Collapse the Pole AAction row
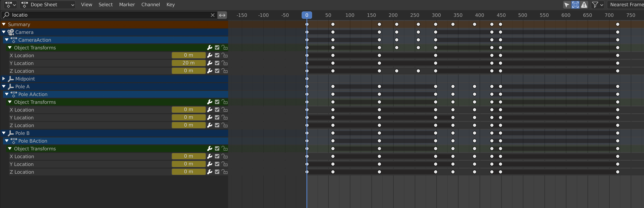The image size is (644, 208). [x=7, y=94]
